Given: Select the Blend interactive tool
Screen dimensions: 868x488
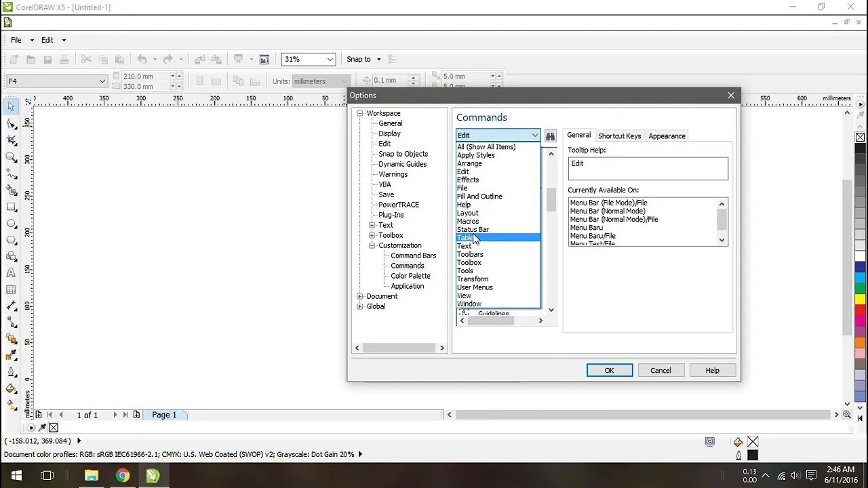Looking at the screenshot, I should [11, 339].
